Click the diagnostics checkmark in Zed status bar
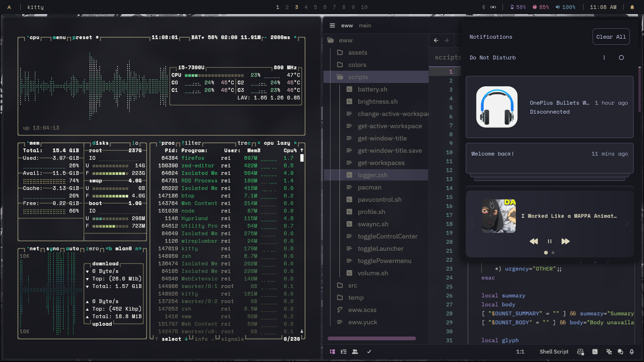Viewport: 644px width, 362px height. 369,352
